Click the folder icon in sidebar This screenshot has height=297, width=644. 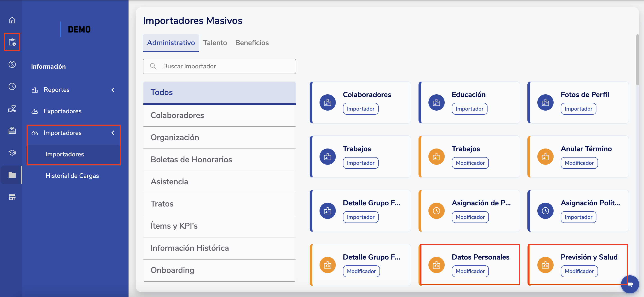tap(12, 175)
